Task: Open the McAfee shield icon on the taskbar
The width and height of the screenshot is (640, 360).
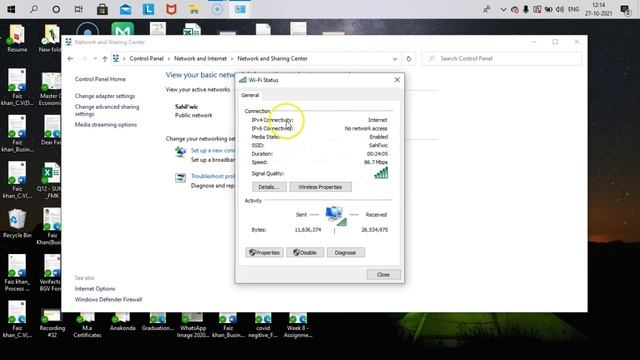Action: pyautogui.click(x=171, y=9)
